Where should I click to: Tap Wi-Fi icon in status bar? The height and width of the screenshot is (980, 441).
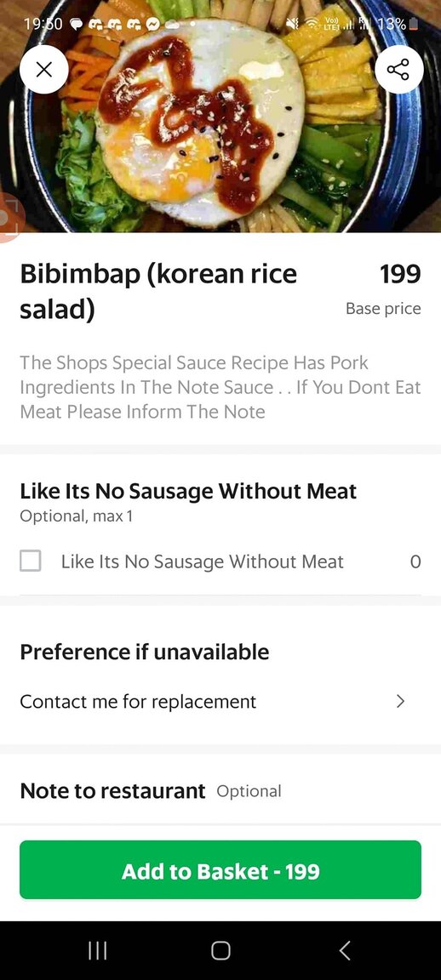point(311,25)
